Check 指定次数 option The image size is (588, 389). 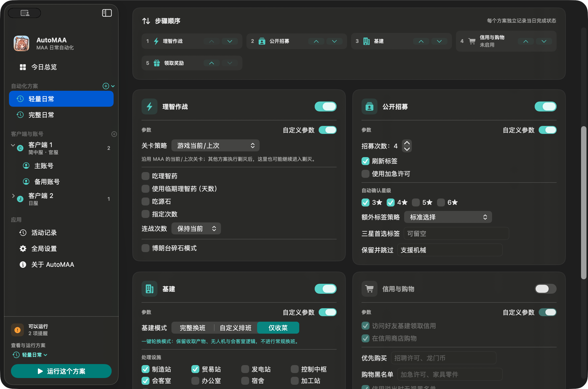[146, 214]
